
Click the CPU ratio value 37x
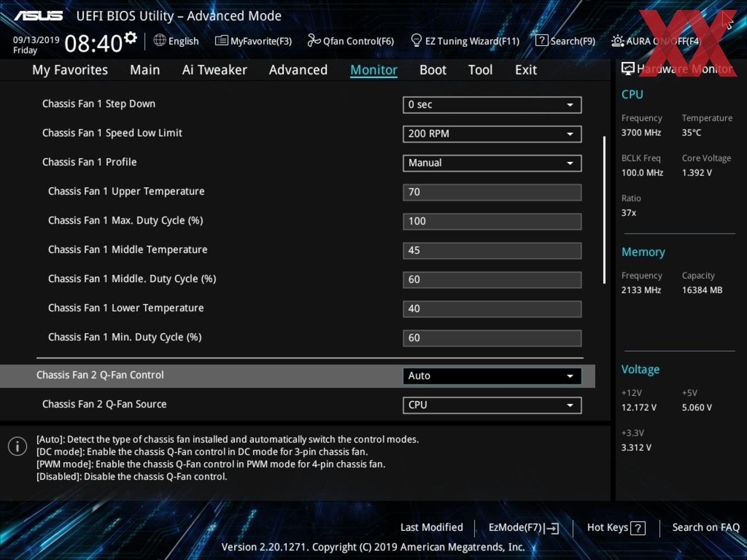click(x=629, y=213)
